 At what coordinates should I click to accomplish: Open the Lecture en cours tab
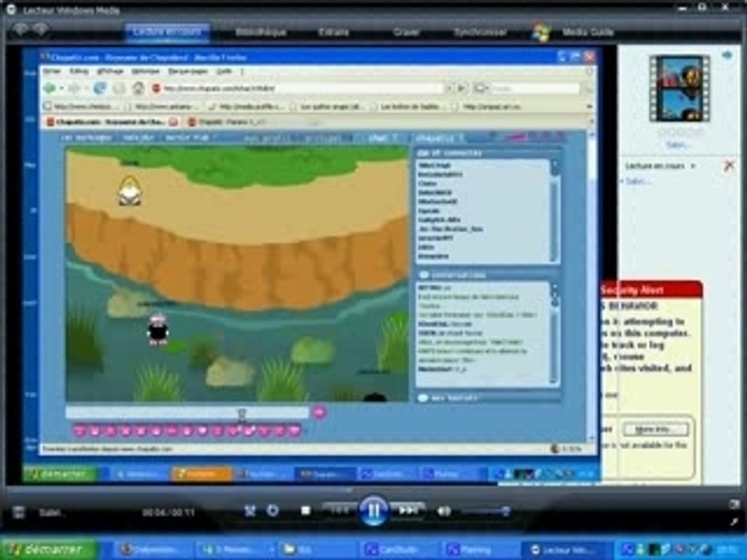click(x=167, y=32)
